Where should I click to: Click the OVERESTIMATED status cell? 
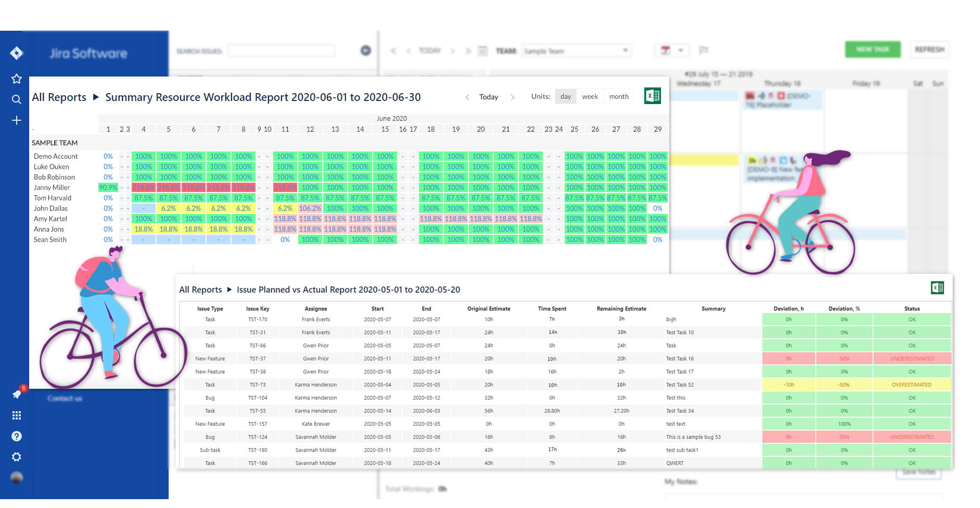[x=912, y=385]
